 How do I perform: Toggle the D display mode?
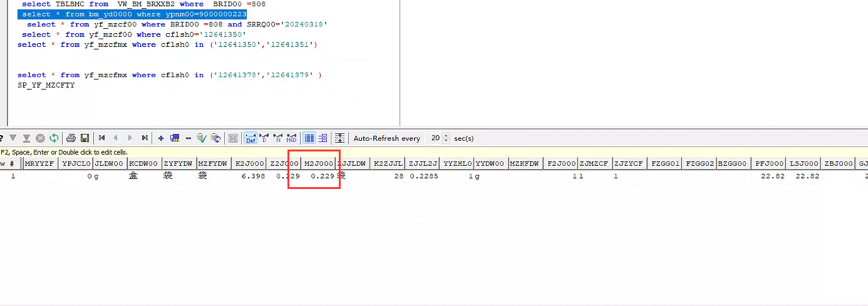[x=264, y=138]
